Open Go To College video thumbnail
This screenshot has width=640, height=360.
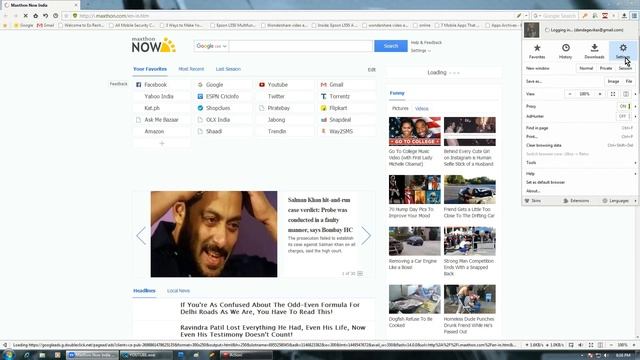tap(415, 131)
